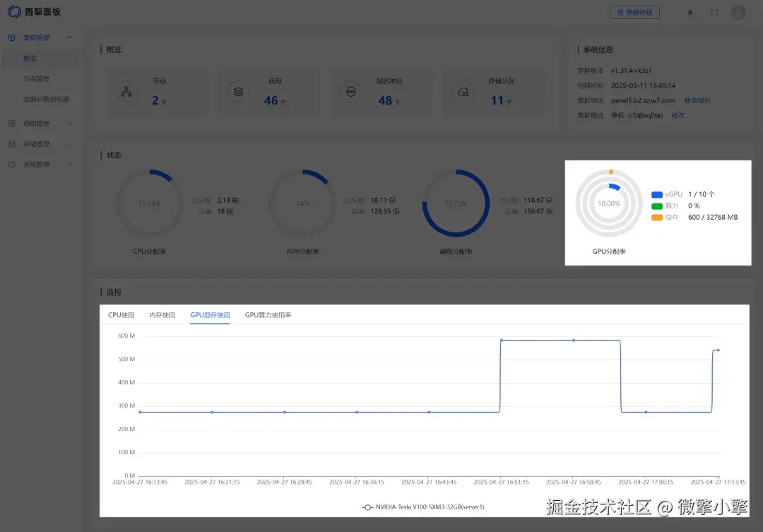This screenshot has height=532, width=763.
Task: Select the GPU显存使用 tab
Action: click(x=210, y=315)
